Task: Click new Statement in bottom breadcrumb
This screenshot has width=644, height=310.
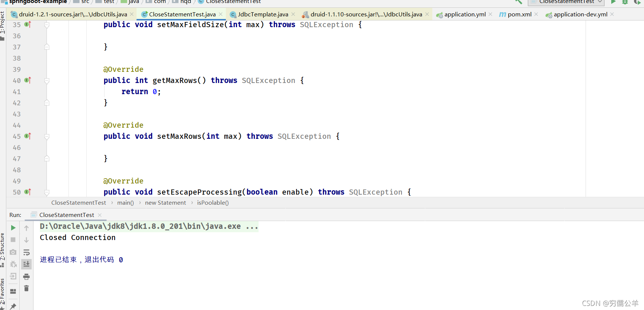Action: click(166, 203)
